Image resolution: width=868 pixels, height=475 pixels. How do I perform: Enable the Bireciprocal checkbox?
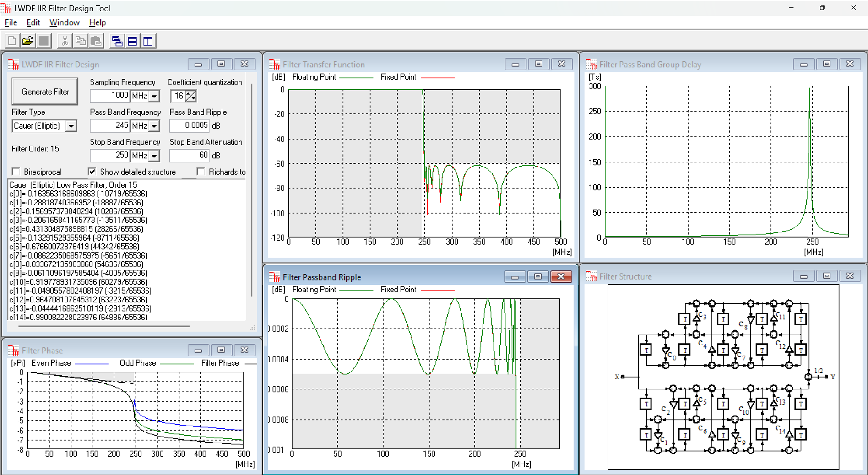[16, 172]
